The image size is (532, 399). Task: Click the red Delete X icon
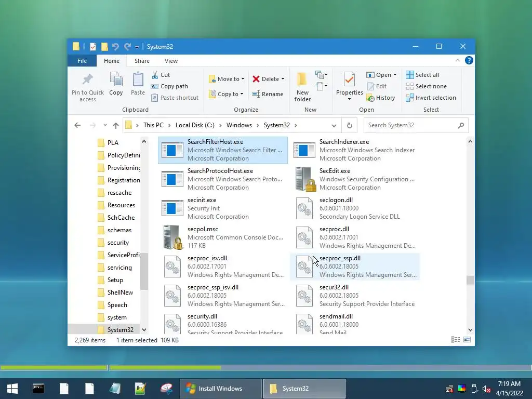click(x=256, y=79)
